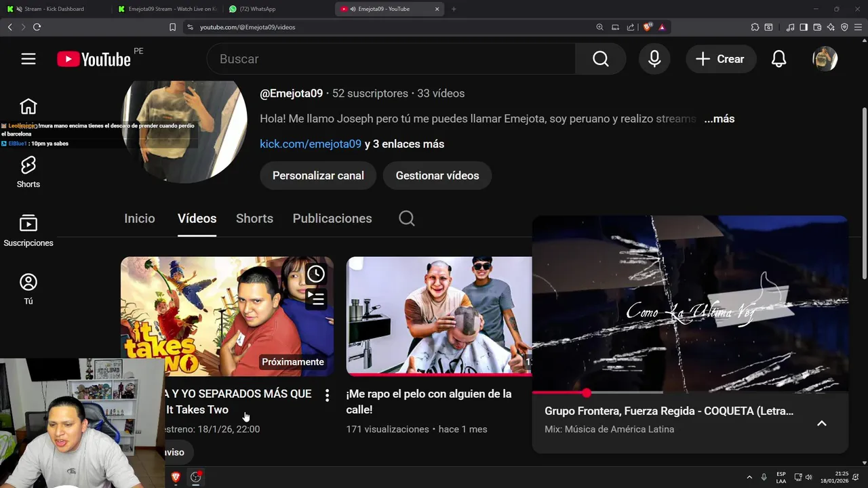
Task: Toggle the browser sidebar panel
Action: pyautogui.click(x=804, y=27)
